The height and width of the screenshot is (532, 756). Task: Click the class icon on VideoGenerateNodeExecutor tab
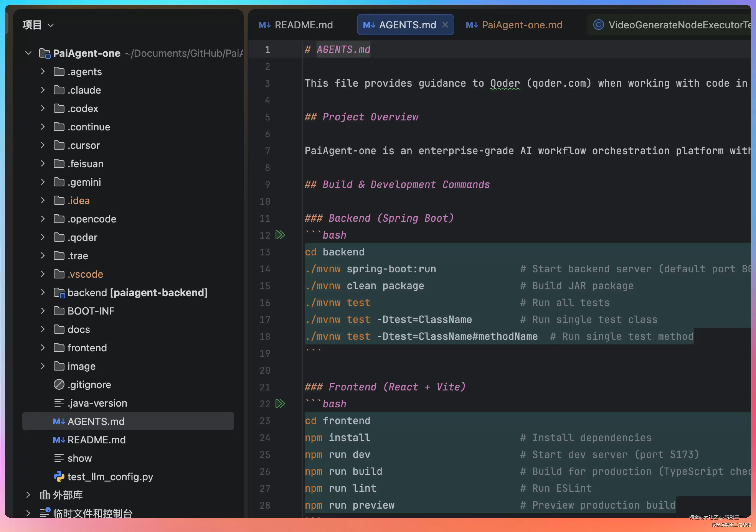tap(598, 25)
